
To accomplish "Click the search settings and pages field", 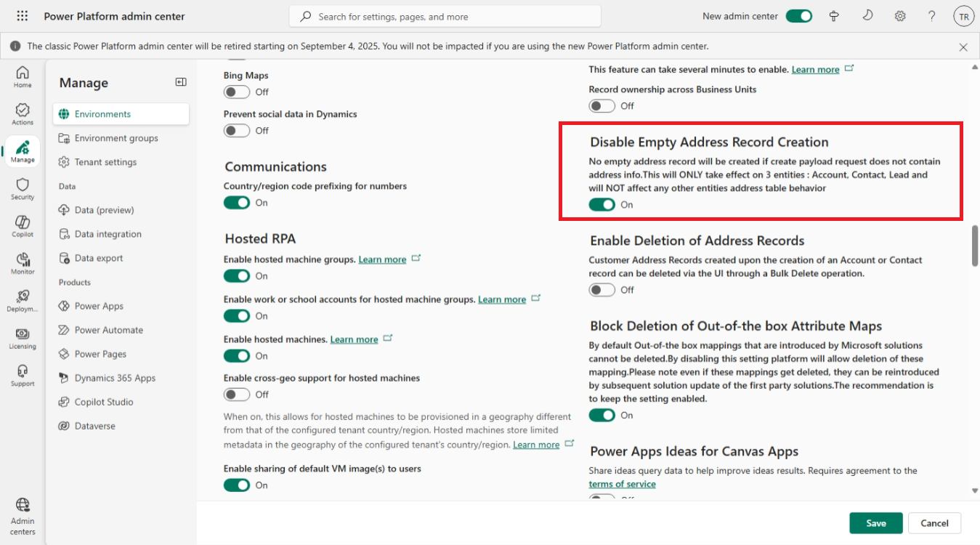I will coord(445,16).
